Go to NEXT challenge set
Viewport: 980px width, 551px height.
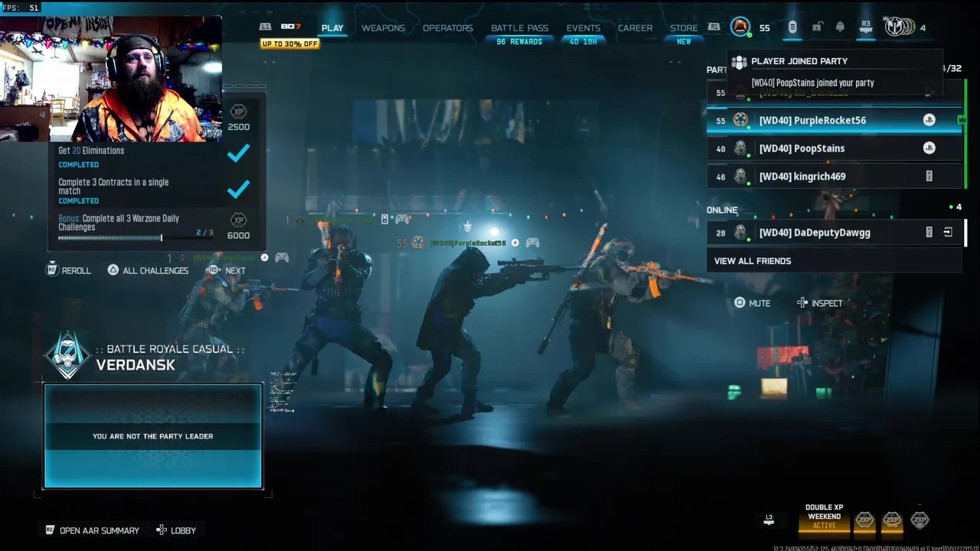[227, 270]
